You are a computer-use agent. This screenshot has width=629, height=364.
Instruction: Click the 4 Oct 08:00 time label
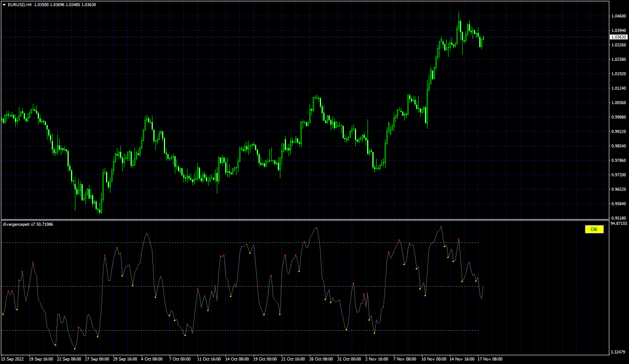click(x=152, y=359)
